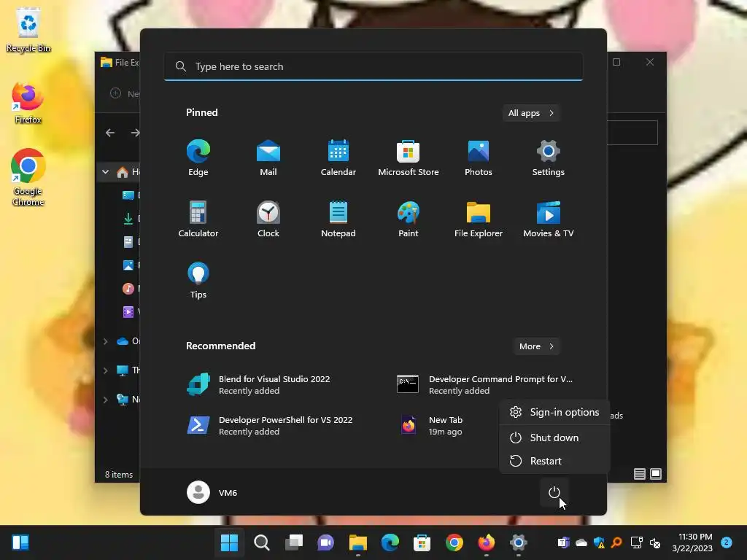This screenshot has height=560, width=747.
Task: Open Edge on the taskbar
Action: (x=390, y=542)
